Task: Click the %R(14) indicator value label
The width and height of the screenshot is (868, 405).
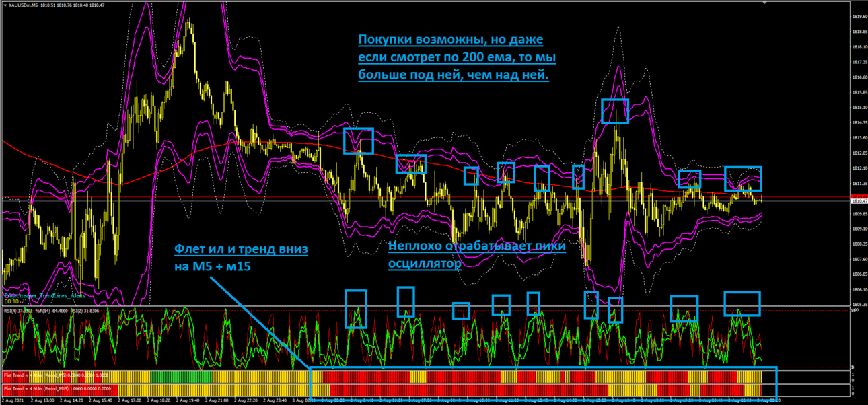Action: tap(52, 311)
